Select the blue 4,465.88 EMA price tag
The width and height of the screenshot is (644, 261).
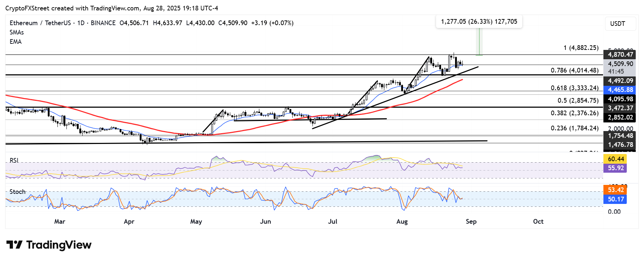point(620,90)
